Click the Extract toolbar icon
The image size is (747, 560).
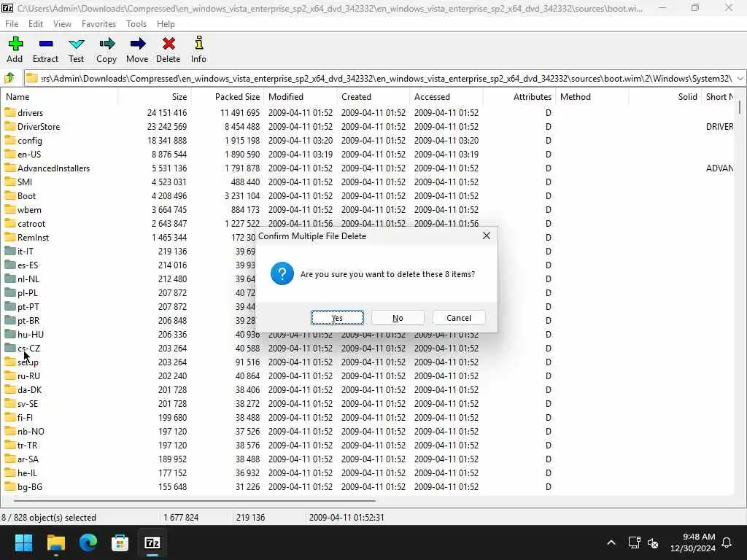point(46,44)
